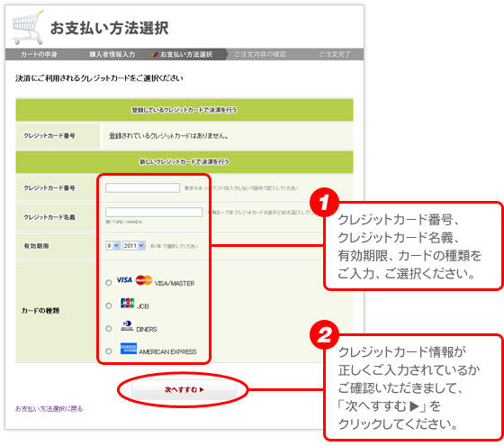Click the お支払い方法選択 page title
The image size is (504, 446).
pos(109,28)
